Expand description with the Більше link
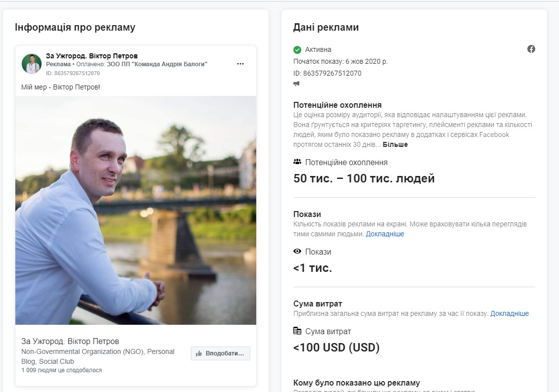The width and height of the screenshot is (559, 392). [x=395, y=144]
